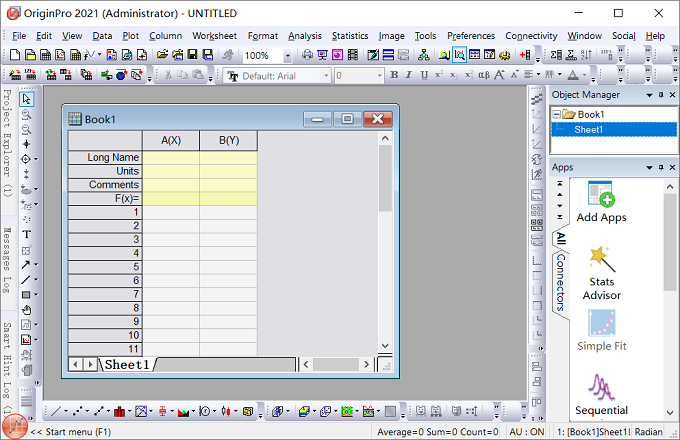Image resolution: width=680 pixels, height=440 pixels.
Task: Click the Start menu (F1) button
Action: pyautogui.click(x=16, y=427)
